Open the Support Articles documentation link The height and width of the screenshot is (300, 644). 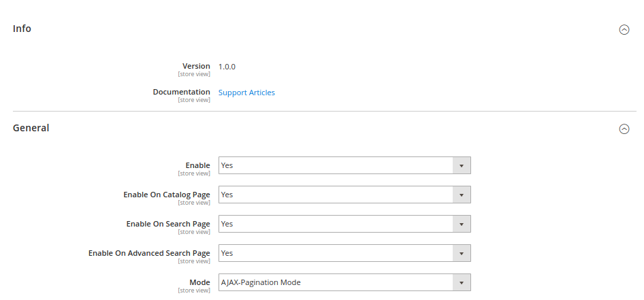point(246,93)
